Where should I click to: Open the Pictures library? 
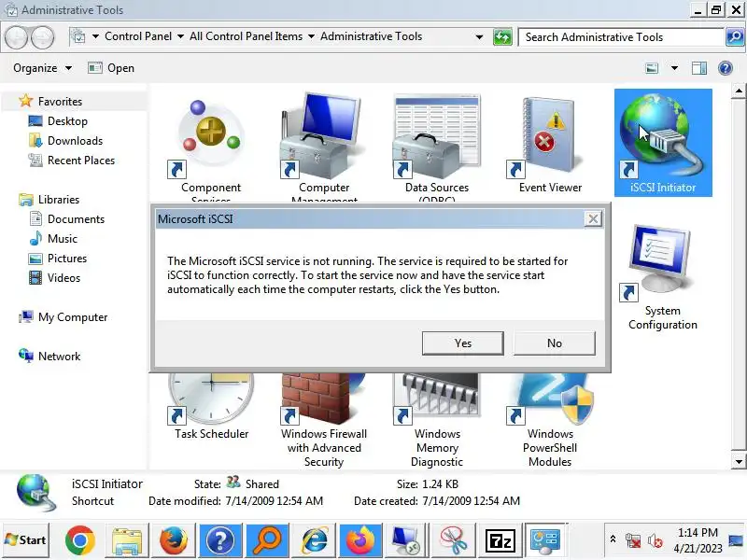pos(67,259)
